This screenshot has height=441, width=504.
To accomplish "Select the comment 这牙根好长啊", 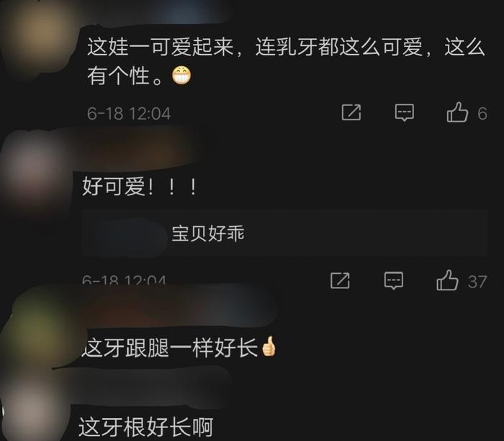I will coord(146,427).
